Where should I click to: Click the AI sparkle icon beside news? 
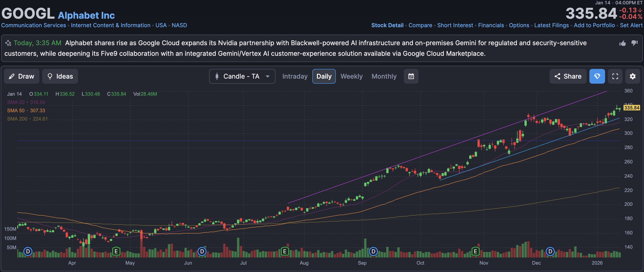pyautogui.click(x=8, y=43)
